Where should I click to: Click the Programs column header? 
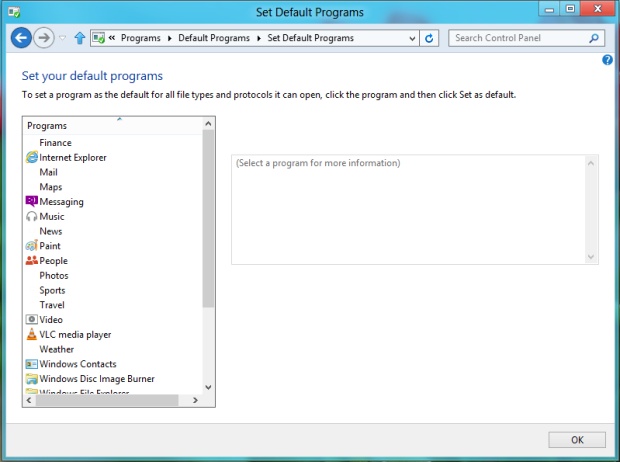tap(113, 126)
